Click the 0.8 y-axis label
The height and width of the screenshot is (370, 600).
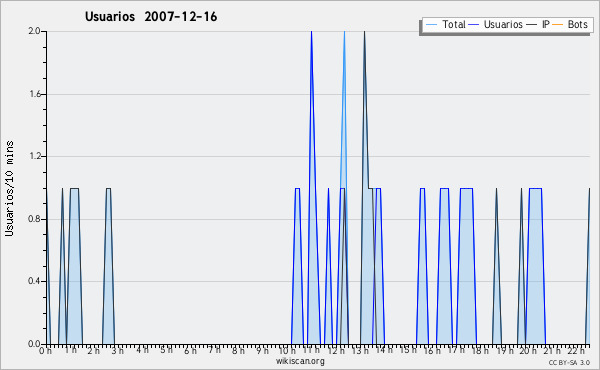(x=35, y=219)
